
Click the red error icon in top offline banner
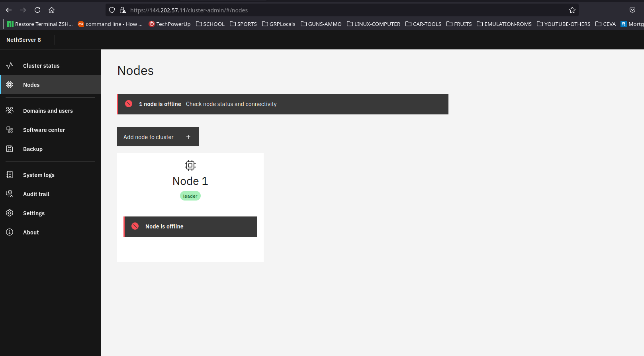click(129, 104)
